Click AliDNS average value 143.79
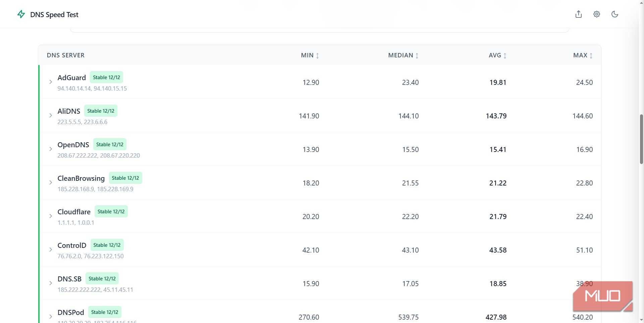The width and height of the screenshot is (644, 323). pyautogui.click(x=496, y=116)
